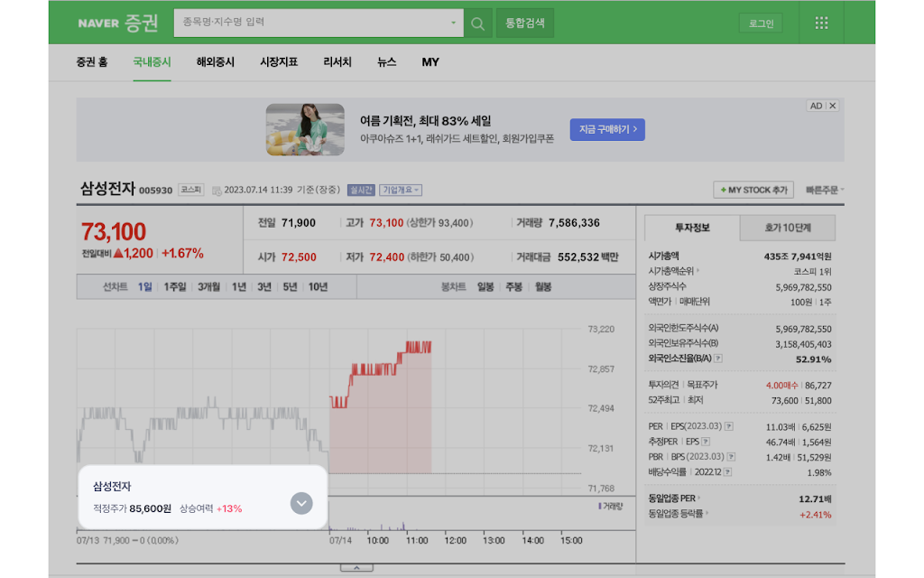The width and height of the screenshot is (924, 578).
Task: Select the 5년 line chart period
Action: (290, 286)
